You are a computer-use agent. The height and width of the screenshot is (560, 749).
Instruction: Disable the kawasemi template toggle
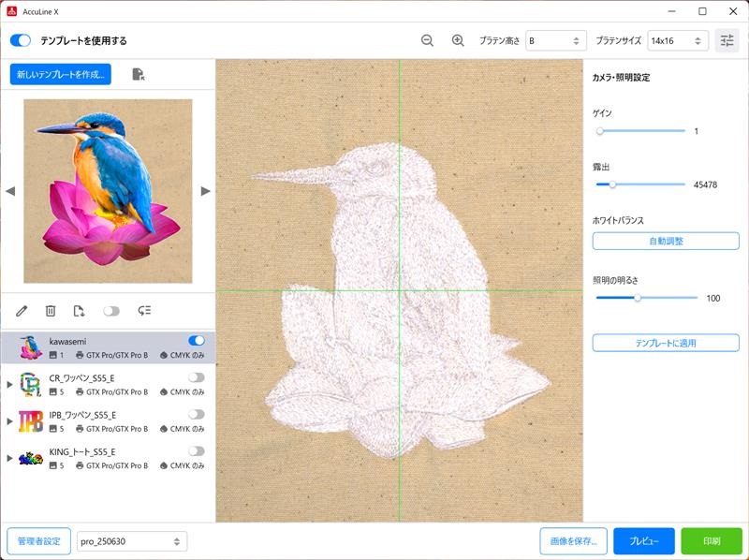pos(197,340)
